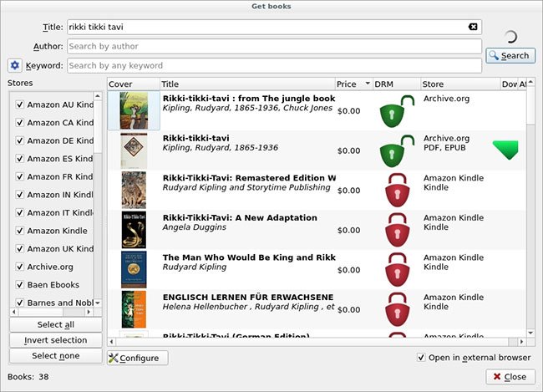Viewport: 543px width, 392px height.
Task: Uncheck Amazon CA Kindle store
Action: click(20, 122)
